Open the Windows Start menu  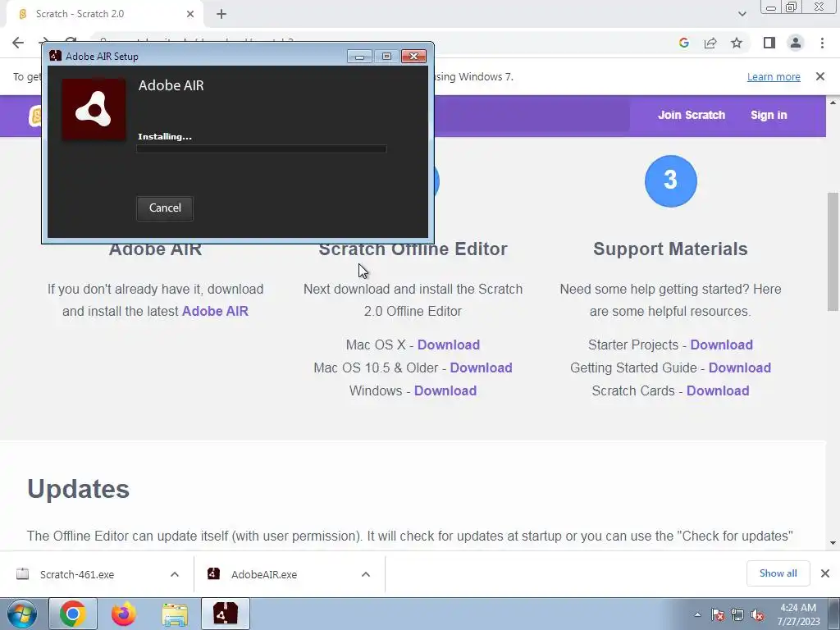point(21,614)
